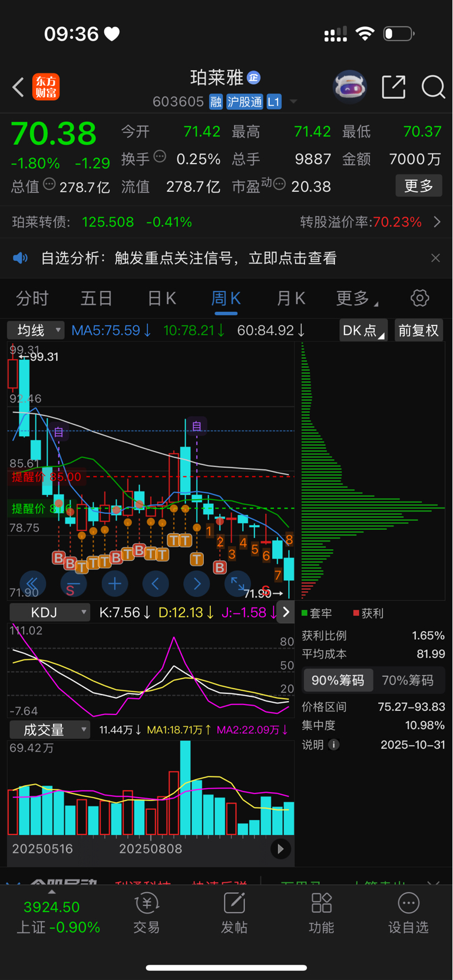Open the 前复权 adjustment selector

pyautogui.click(x=419, y=330)
